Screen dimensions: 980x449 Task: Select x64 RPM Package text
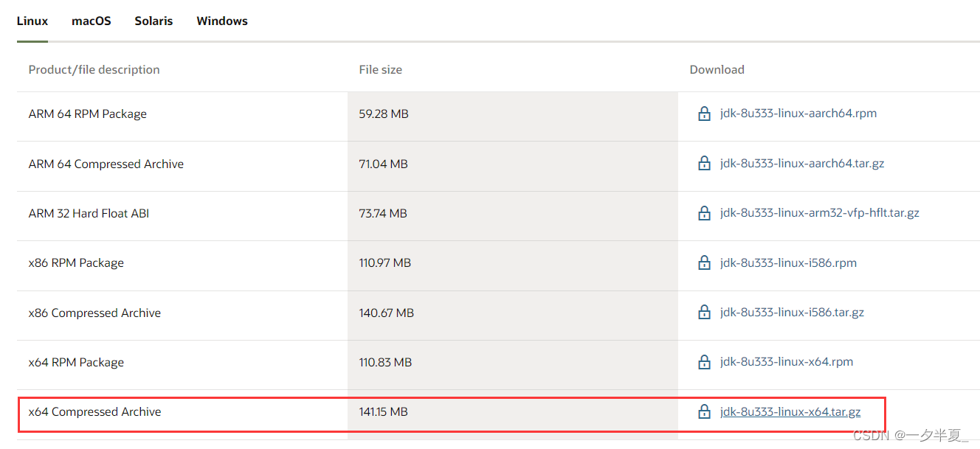(77, 362)
